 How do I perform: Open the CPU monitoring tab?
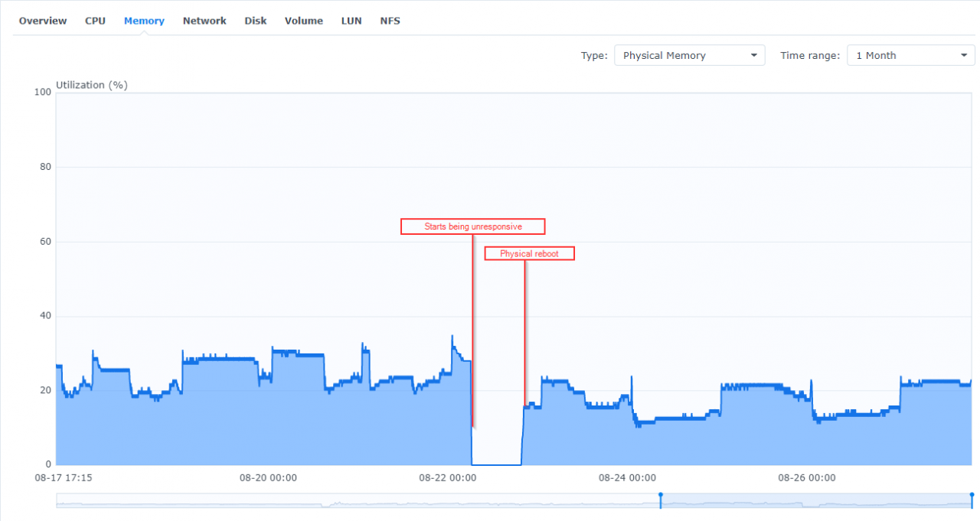95,21
